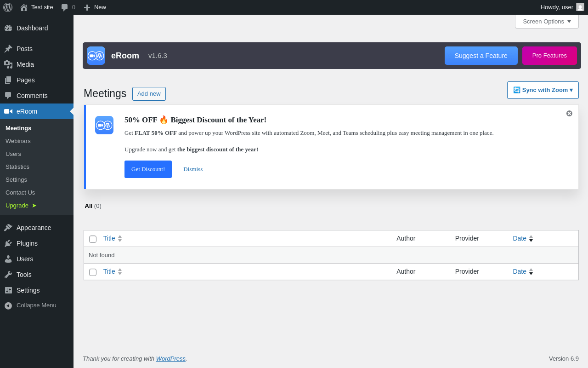The height and width of the screenshot is (368, 588).
Task: Click the WordPress logo in admin bar
Action: click(8, 7)
